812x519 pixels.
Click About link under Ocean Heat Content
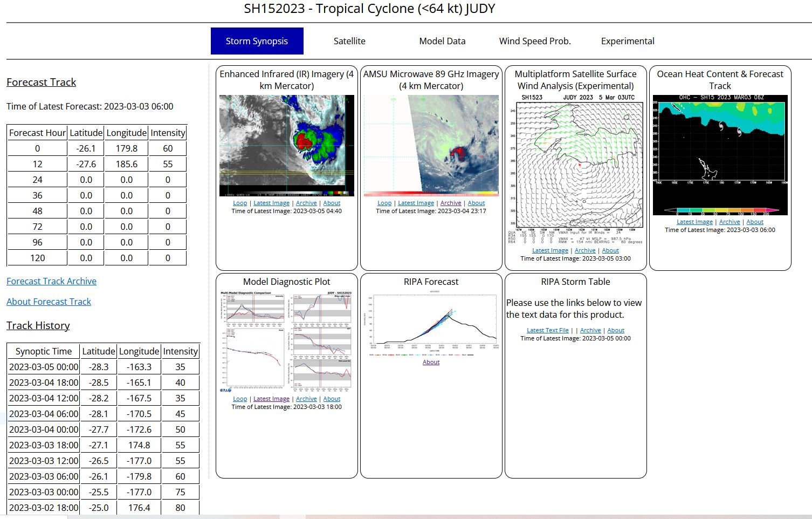pos(755,222)
